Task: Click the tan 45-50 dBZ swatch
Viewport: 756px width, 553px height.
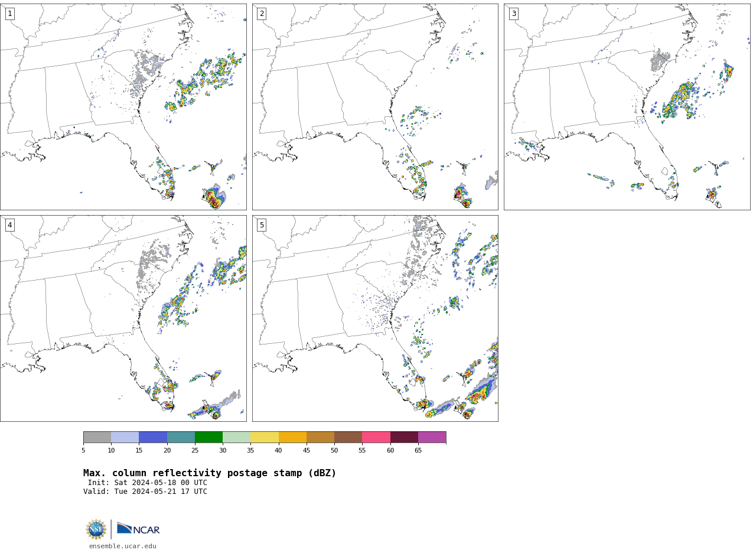Action: (320, 437)
